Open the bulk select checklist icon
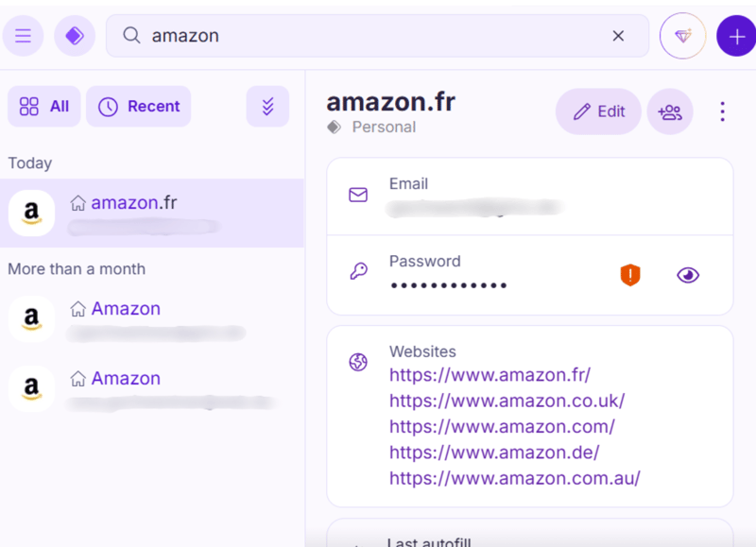The height and width of the screenshot is (547, 756). click(267, 107)
